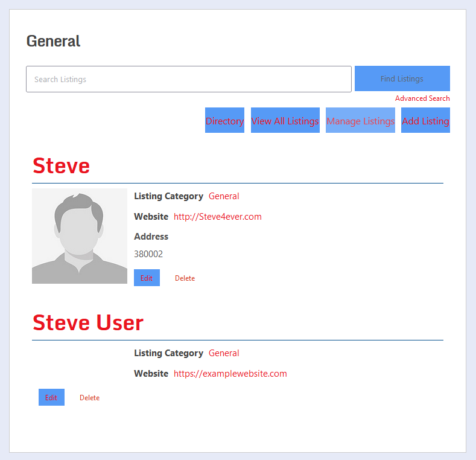Visit the https://examplewebsite.com link
The image size is (476, 460).
click(x=230, y=374)
